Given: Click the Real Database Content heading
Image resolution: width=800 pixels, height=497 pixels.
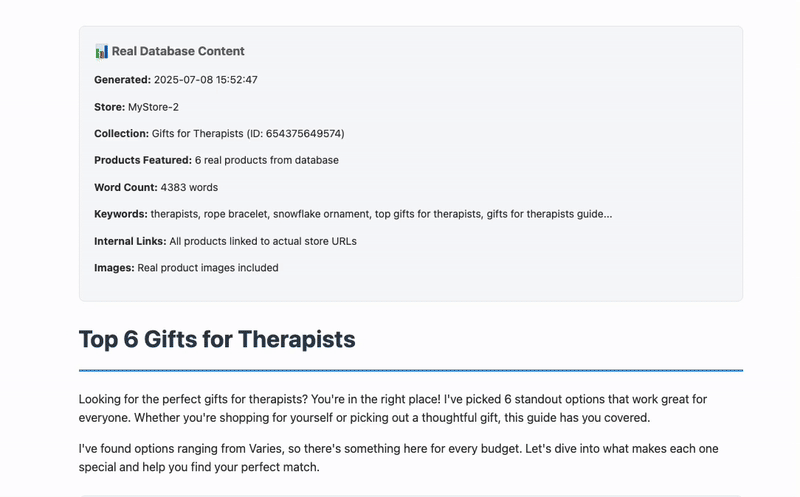Looking at the screenshot, I should pyautogui.click(x=178, y=51).
